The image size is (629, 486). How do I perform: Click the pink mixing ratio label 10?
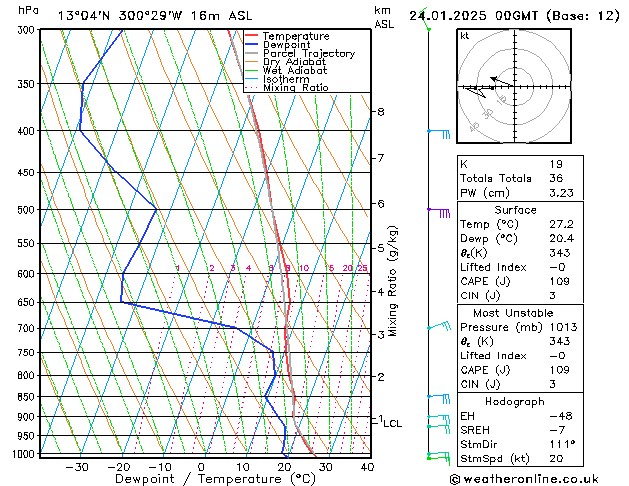pyautogui.click(x=304, y=268)
